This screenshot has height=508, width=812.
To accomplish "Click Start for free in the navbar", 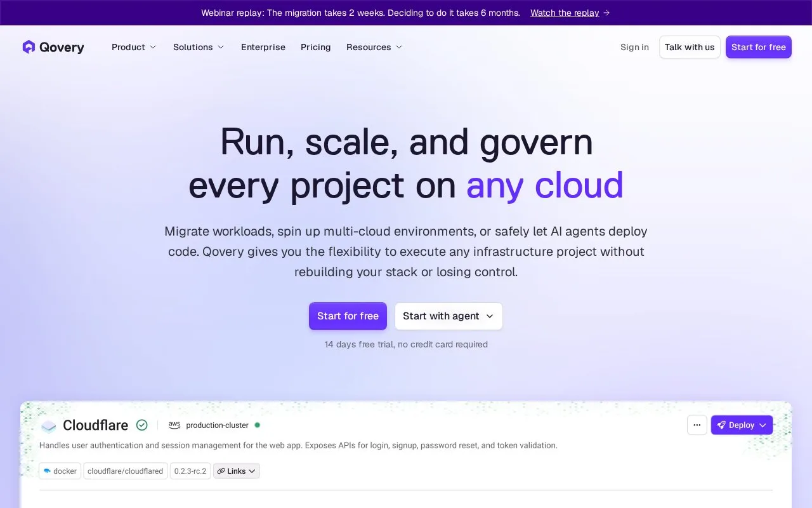I will point(759,47).
